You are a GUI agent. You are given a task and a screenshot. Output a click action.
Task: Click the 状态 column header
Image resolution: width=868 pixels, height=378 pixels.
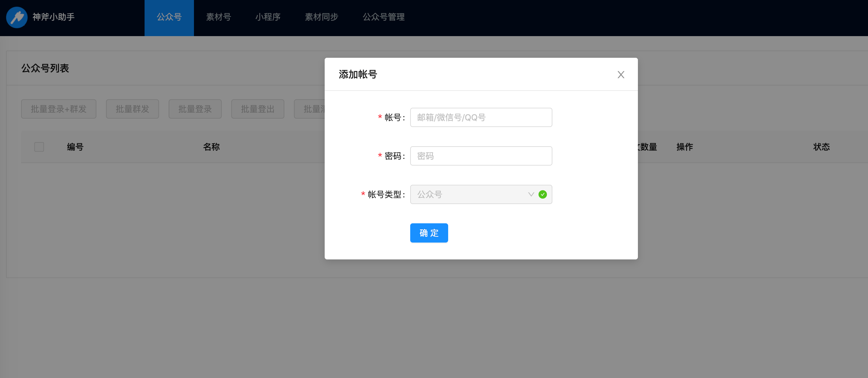tap(821, 147)
